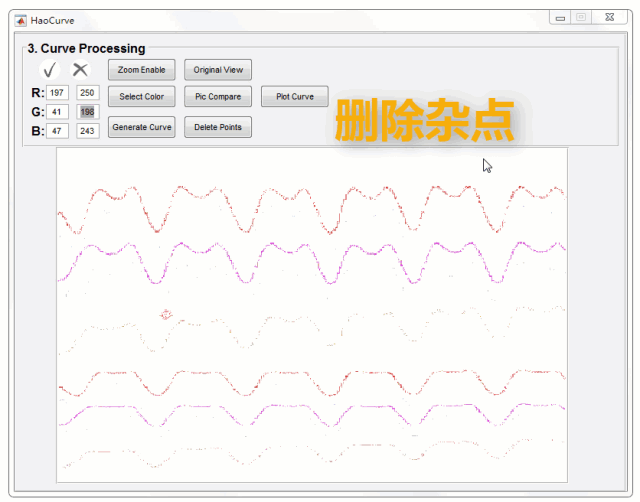
Task: Click the Plot Curve button
Action: [x=295, y=96]
